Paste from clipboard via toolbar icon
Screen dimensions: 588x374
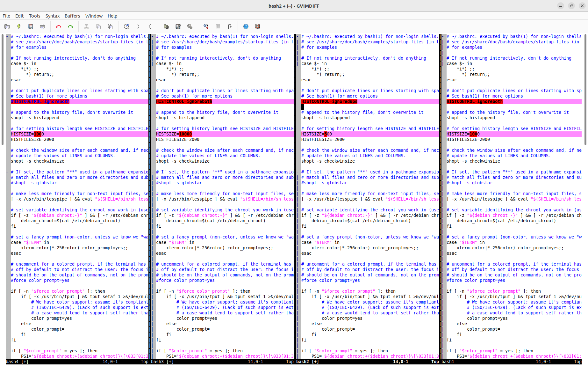pyautogui.click(x=110, y=26)
